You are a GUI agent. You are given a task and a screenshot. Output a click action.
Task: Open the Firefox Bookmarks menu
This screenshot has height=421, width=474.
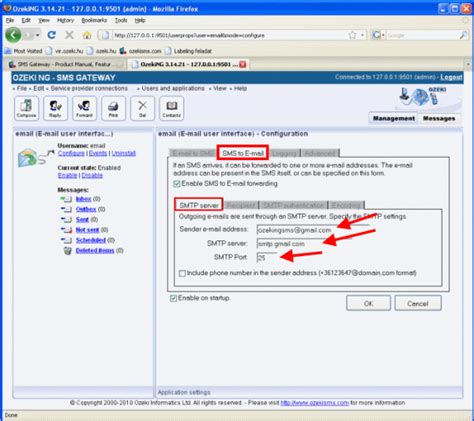[x=94, y=20]
